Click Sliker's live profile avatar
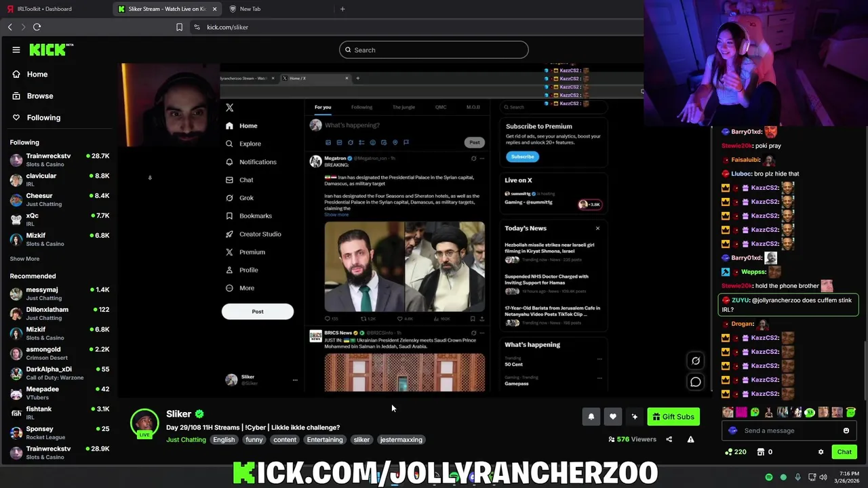The image size is (868, 488). [144, 424]
